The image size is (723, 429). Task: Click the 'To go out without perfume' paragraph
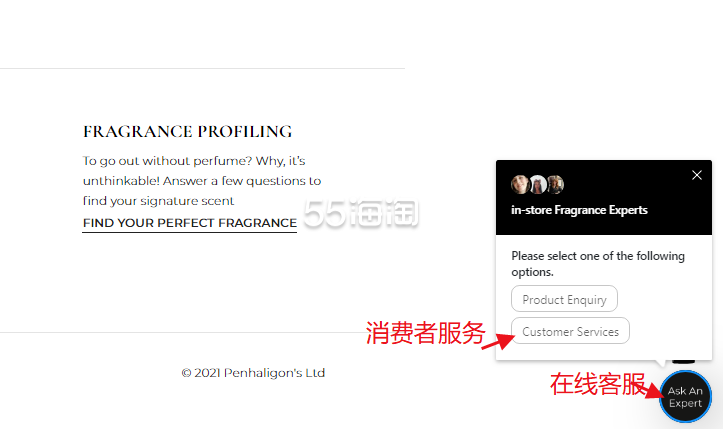(x=202, y=181)
